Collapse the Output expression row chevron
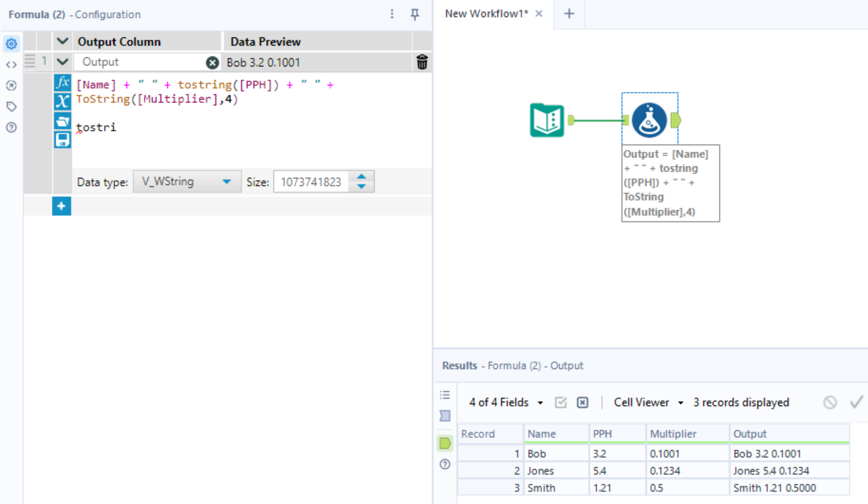This screenshot has height=504, width=868. click(x=62, y=61)
